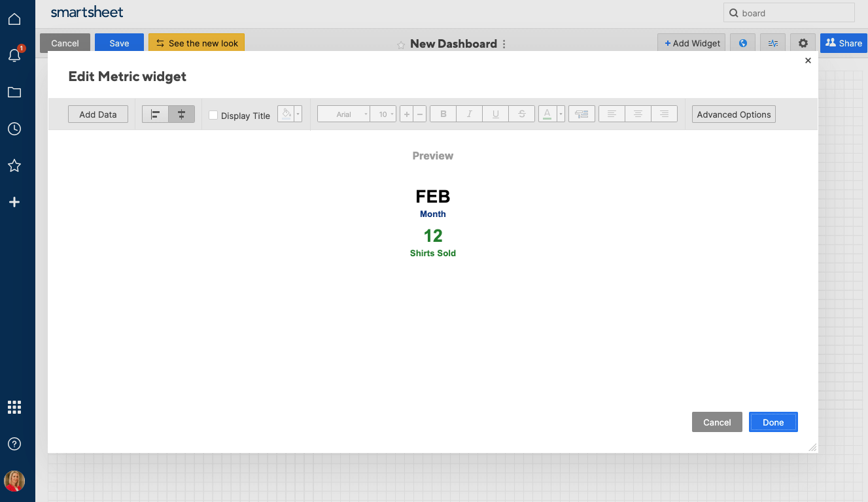The width and height of the screenshot is (868, 502).
Task: Click the text wrap icon
Action: coord(582,114)
